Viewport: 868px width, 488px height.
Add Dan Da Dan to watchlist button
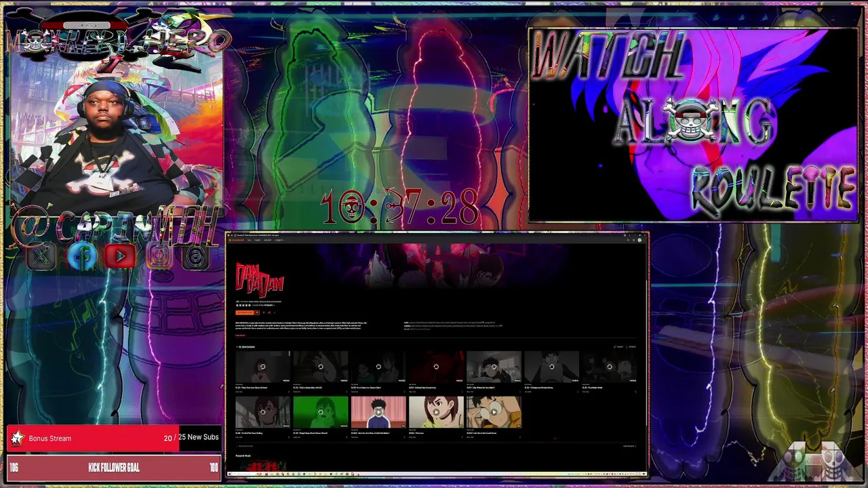point(257,312)
